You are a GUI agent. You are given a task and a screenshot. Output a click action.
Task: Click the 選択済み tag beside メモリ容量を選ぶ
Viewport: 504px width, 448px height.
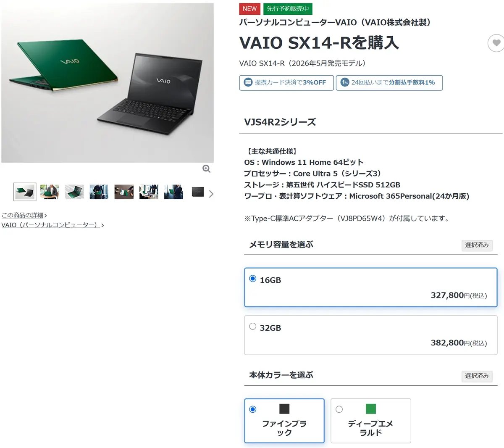coord(477,245)
